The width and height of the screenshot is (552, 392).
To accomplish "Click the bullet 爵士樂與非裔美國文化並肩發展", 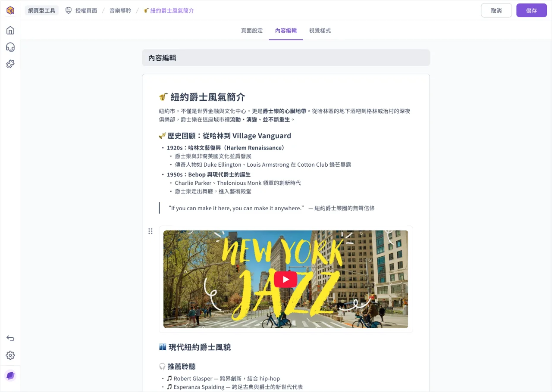I will click(213, 156).
